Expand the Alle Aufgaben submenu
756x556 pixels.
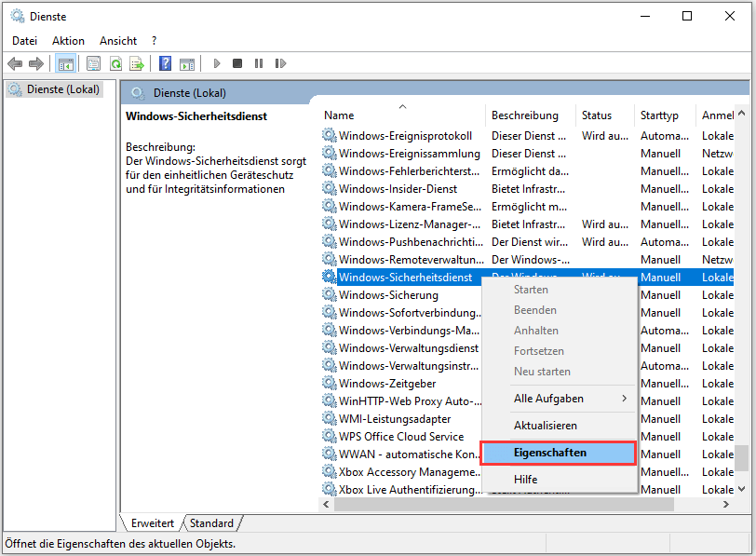coord(557,398)
